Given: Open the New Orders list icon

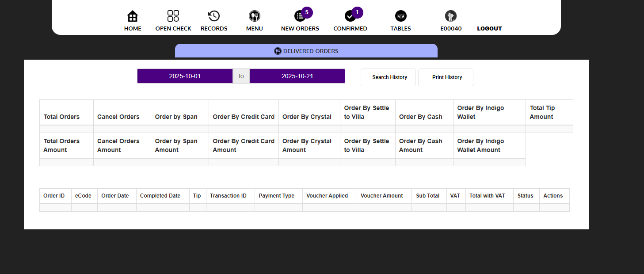Looking at the screenshot, I should click(x=300, y=16).
